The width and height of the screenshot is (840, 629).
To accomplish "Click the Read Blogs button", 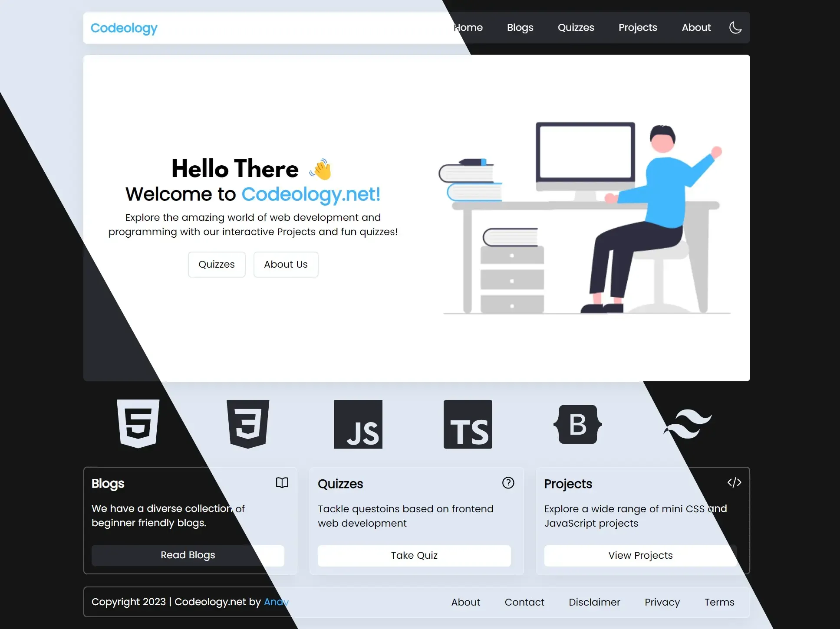I will point(188,555).
